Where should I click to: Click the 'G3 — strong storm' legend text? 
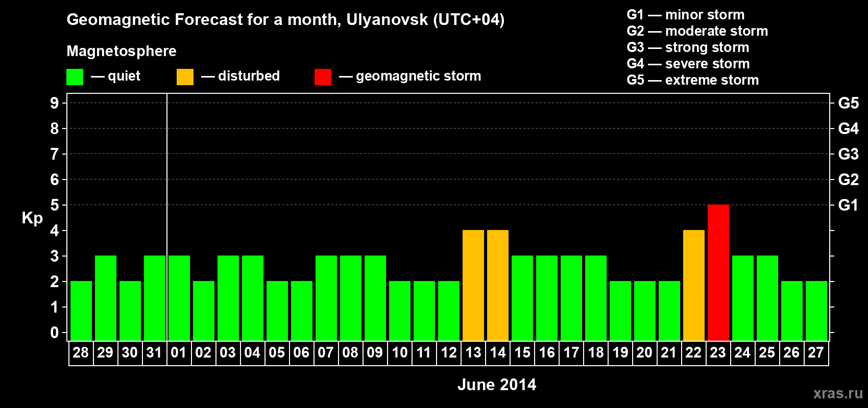point(688,47)
